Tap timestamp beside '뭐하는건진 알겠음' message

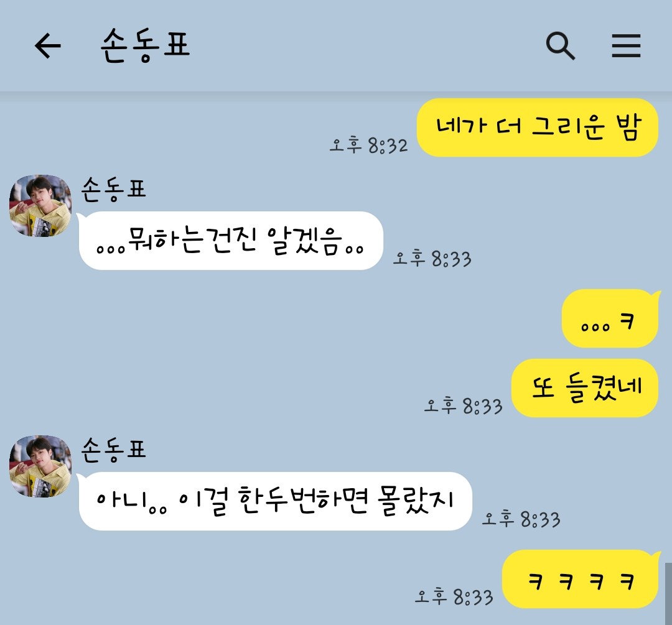(x=432, y=258)
